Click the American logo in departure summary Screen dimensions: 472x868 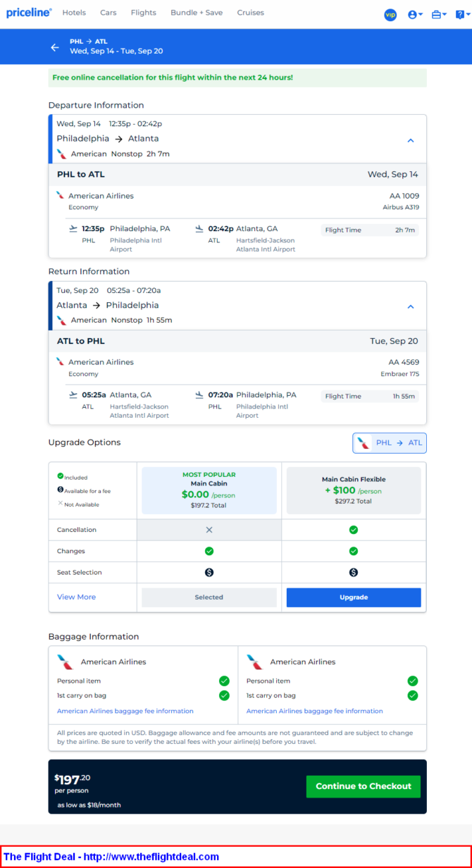pos(62,154)
